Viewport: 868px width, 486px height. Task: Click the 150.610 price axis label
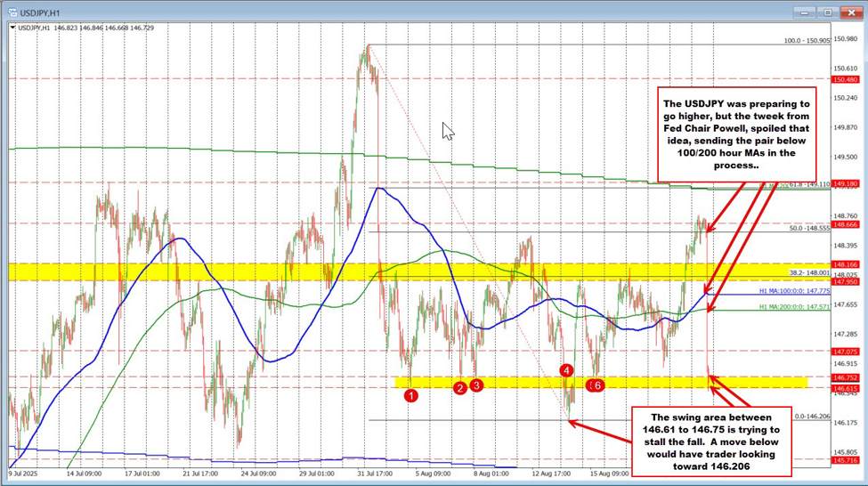pos(846,69)
